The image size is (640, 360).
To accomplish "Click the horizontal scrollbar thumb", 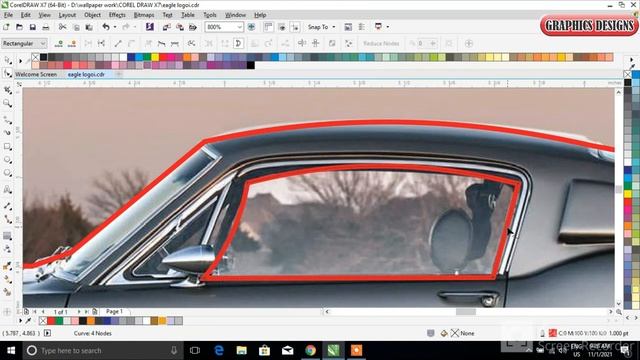I will click(x=466, y=312).
